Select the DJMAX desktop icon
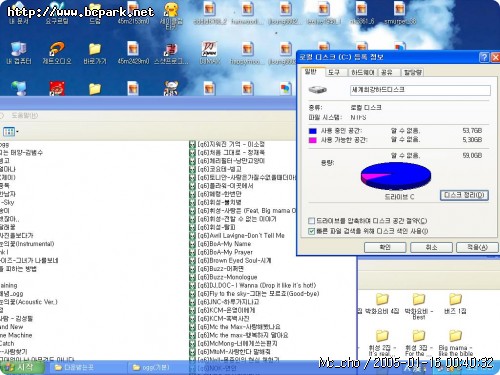Image resolution: width=500 pixels, height=375 pixels. click(209, 49)
